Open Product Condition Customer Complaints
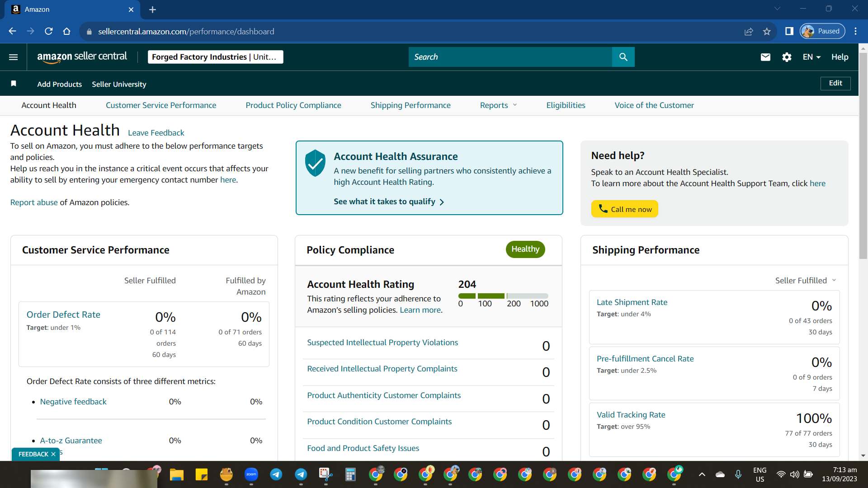The height and width of the screenshot is (488, 868). [379, 422]
